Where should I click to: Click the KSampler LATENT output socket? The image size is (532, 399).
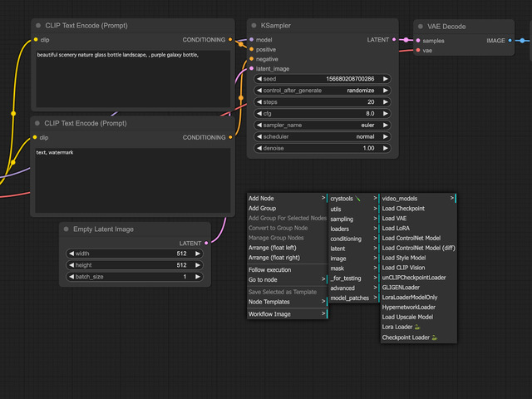(x=394, y=40)
